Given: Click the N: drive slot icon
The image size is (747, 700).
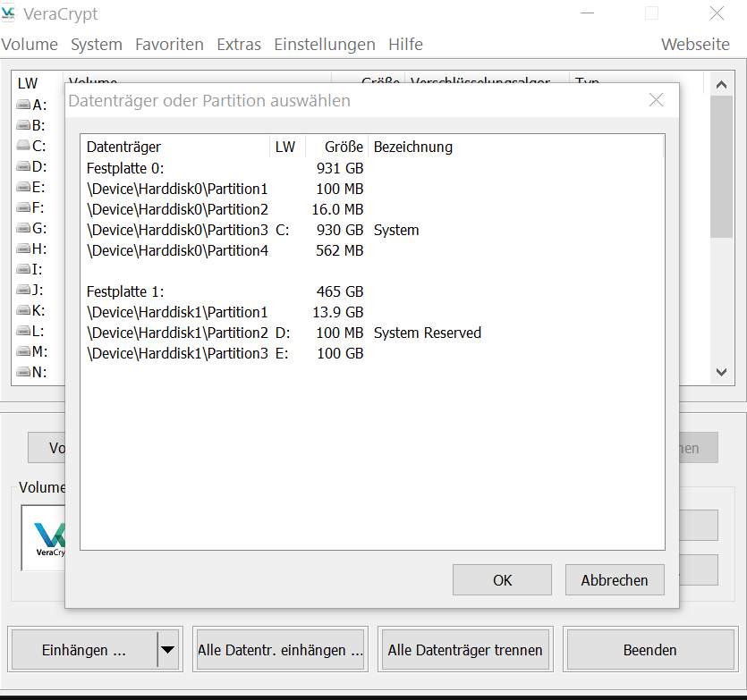Looking at the screenshot, I should click(x=23, y=372).
